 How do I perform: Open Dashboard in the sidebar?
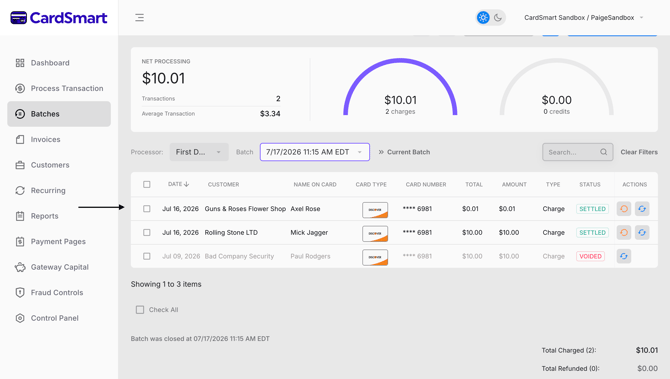pyautogui.click(x=59, y=63)
